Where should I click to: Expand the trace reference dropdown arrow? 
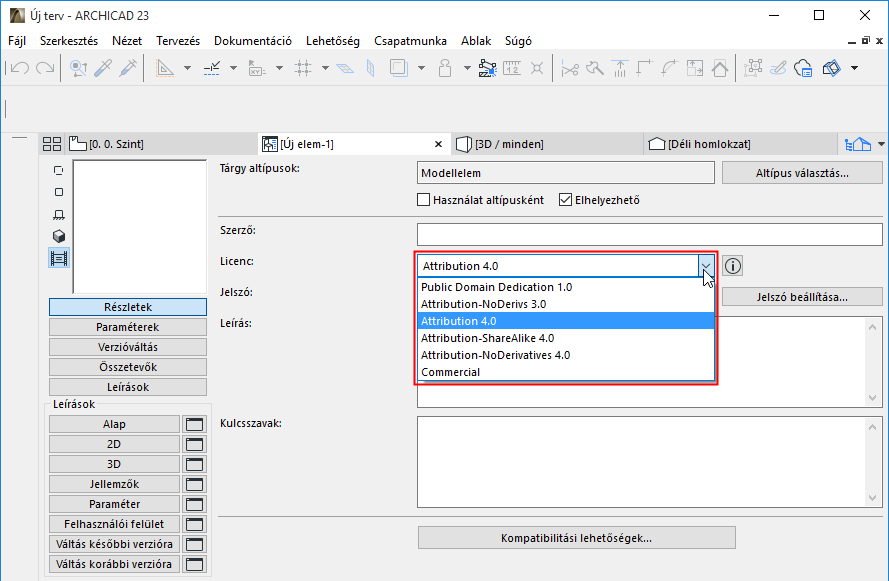click(421, 68)
